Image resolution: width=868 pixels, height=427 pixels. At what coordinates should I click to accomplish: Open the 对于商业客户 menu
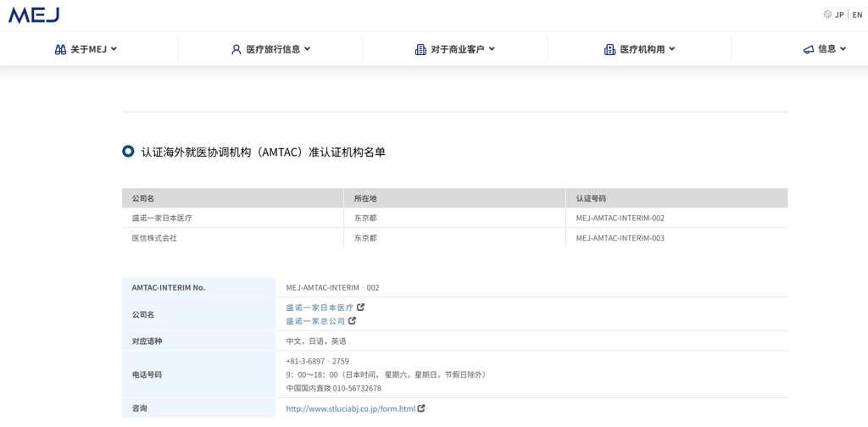(455, 49)
